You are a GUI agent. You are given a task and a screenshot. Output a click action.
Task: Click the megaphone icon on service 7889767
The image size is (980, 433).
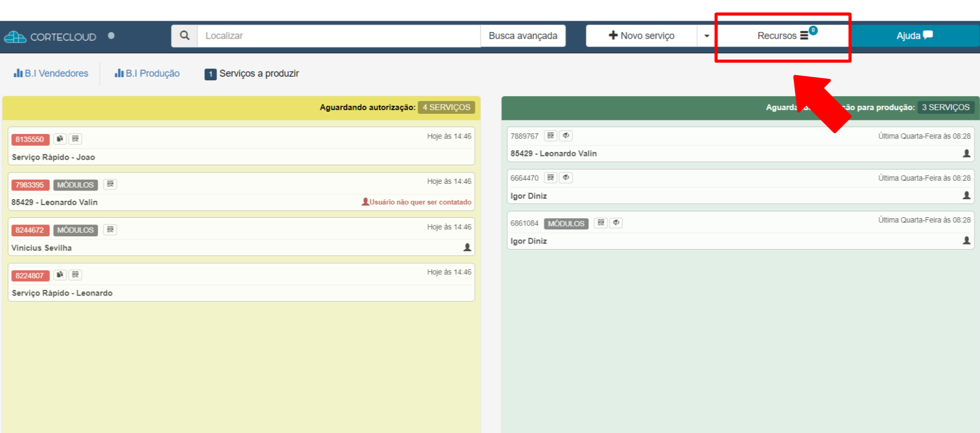[x=566, y=135]
